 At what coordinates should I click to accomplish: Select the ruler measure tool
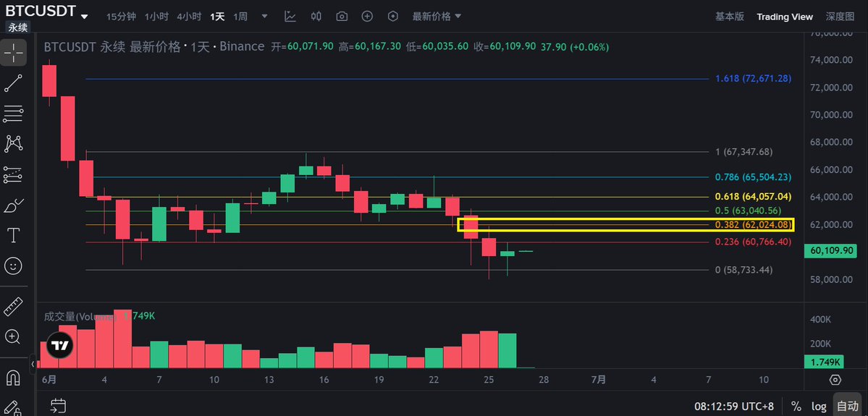(x=13, y=307)
